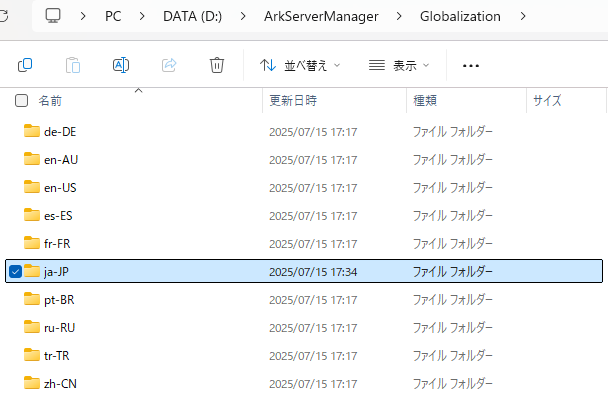Select the es-ES folder name
Image resolution: width=608 pixels, height=405 pixels.
click(x=58, y=216)
